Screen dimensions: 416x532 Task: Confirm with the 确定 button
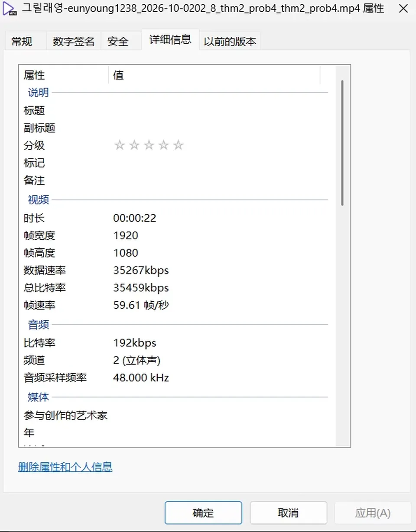pos(203,513)
